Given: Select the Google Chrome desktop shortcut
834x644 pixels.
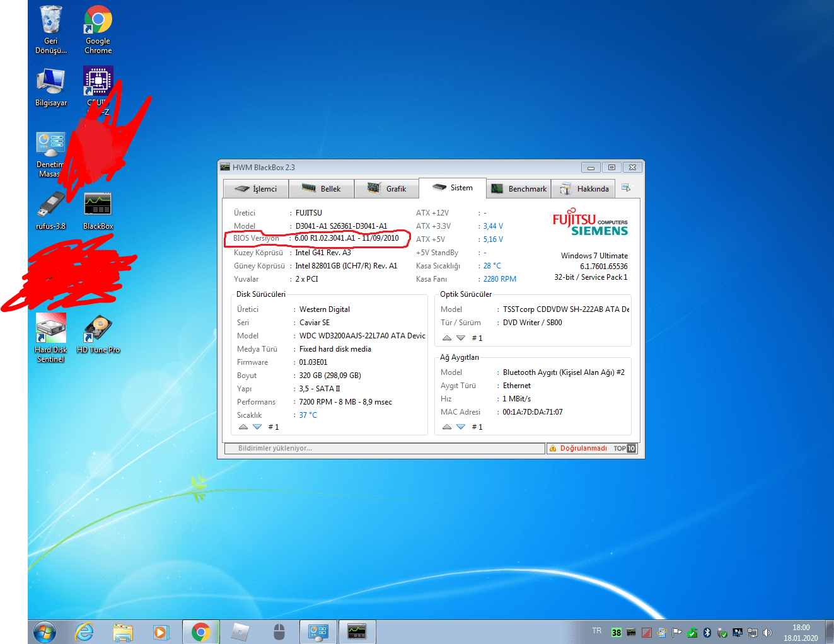Looking at the screenshot, I should (98, 30).
